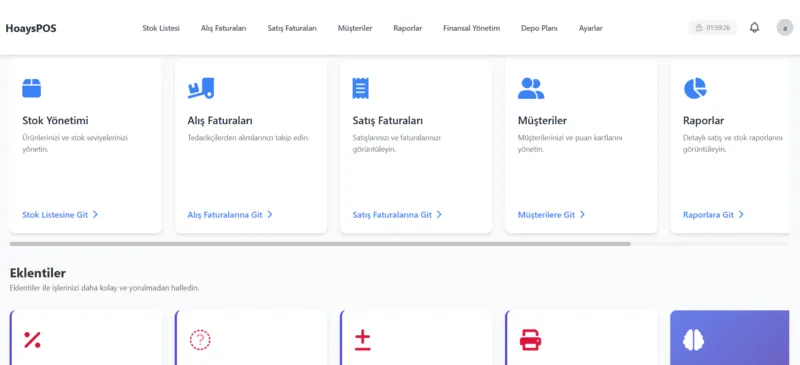Open the user avatar menu
This screenshot has height=365, width=800.
(785, 28)
